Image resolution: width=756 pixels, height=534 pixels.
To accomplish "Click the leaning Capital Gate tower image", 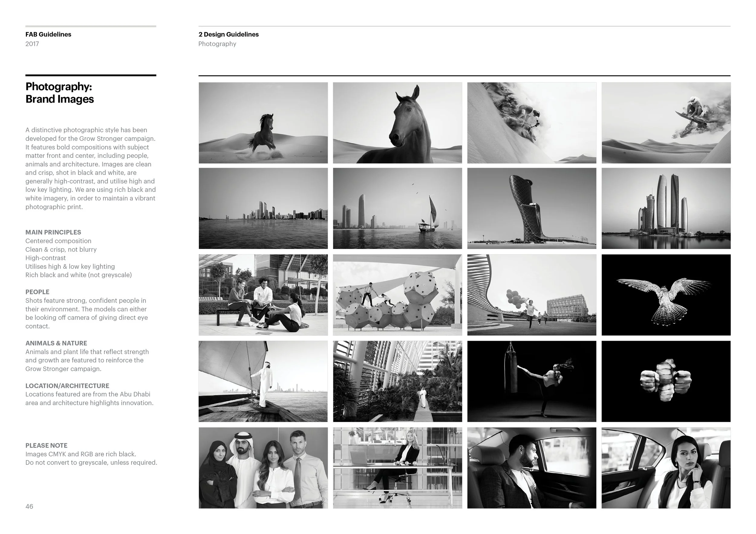I will pyautogui.click(x=531, y=208).
